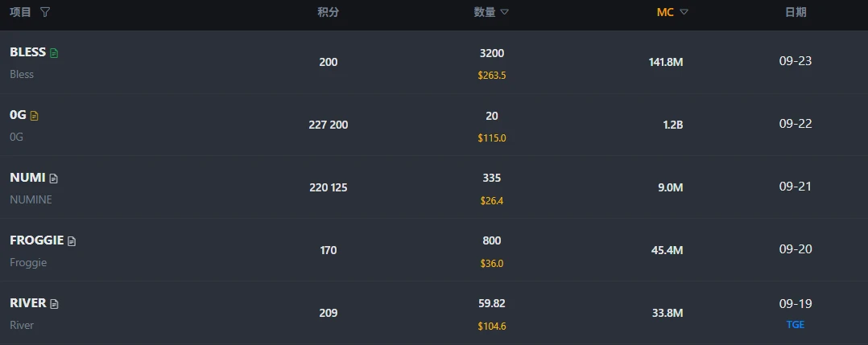
Task: Select the FROGGIE project name
Action: pos(36,240)
